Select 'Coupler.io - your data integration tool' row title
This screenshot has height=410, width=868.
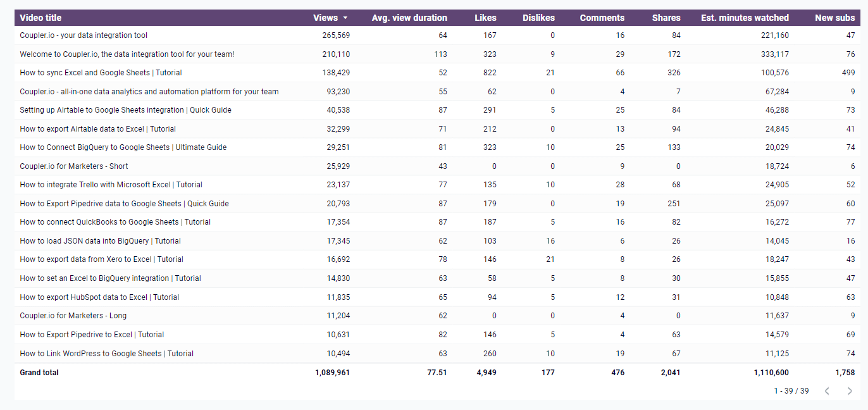pos(84,35)
